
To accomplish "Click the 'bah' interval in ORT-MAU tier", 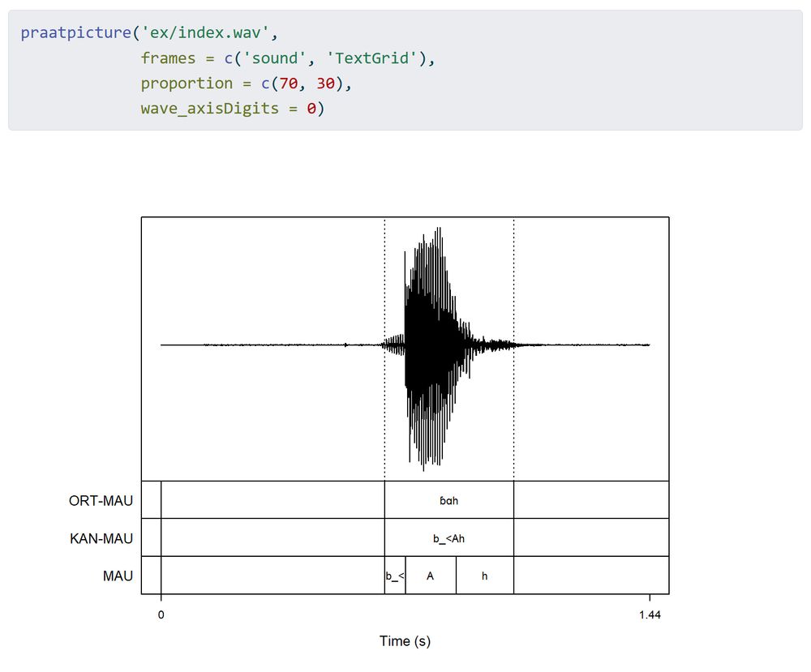I will tap(449, 500).
